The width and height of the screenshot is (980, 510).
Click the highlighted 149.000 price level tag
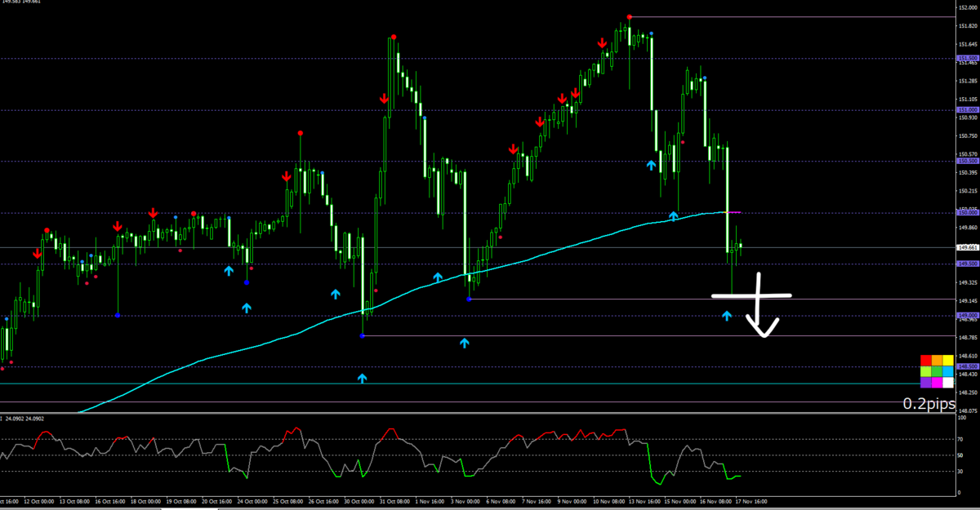[968, 315]
